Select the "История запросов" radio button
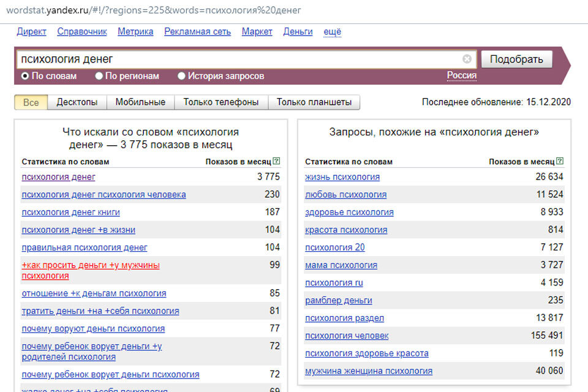 181,76
